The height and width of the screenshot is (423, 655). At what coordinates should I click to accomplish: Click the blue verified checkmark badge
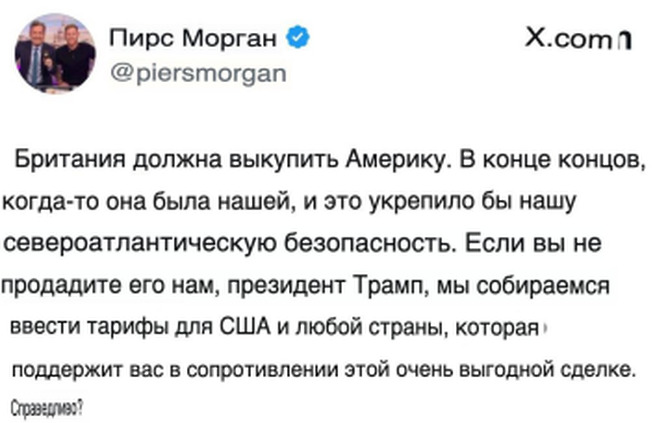click(299, 40)
